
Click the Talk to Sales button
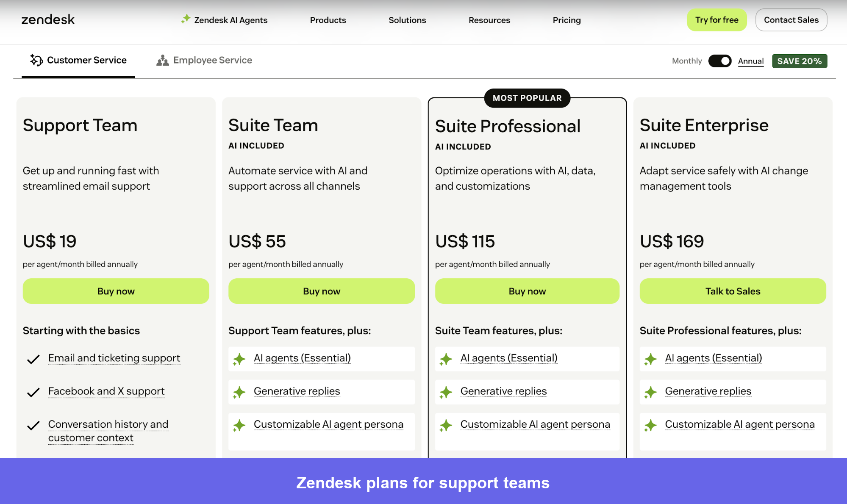point(732,291)
